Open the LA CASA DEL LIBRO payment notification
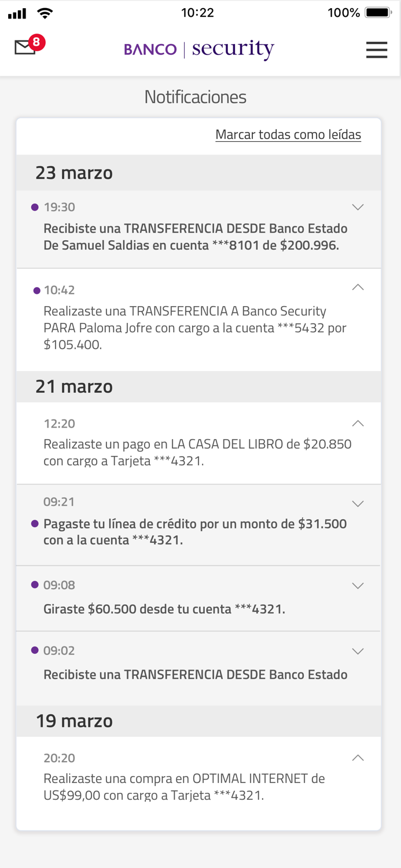Viewport: 401px width, 868px height. click(x=199, y=444)
